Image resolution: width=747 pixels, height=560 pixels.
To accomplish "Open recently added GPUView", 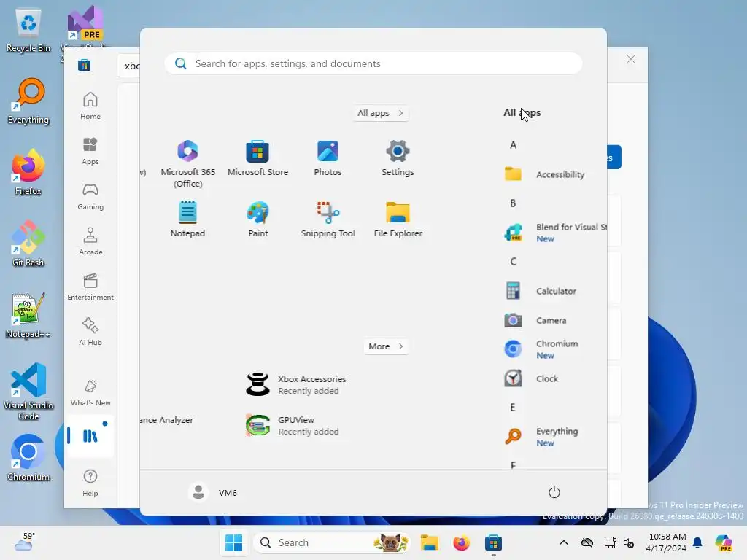I will click(293, 426).
